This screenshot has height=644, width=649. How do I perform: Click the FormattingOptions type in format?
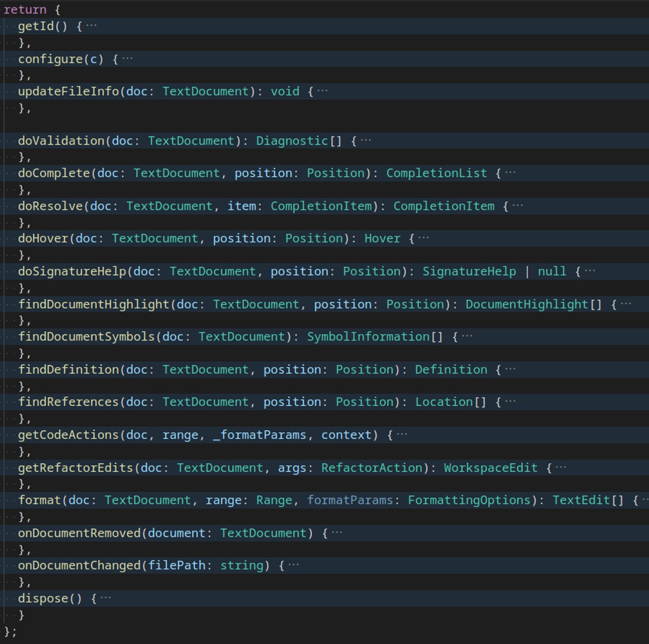point(469,500)
